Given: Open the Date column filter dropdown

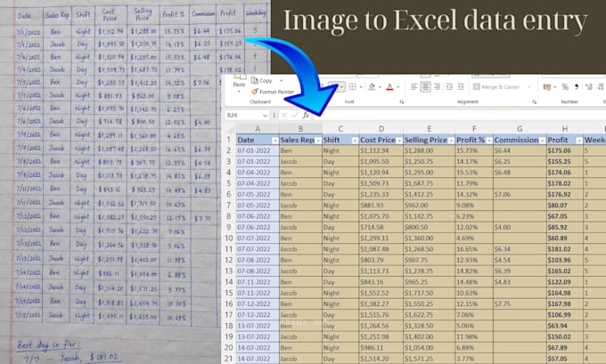Looking at the screenshot, I should 274,141.
